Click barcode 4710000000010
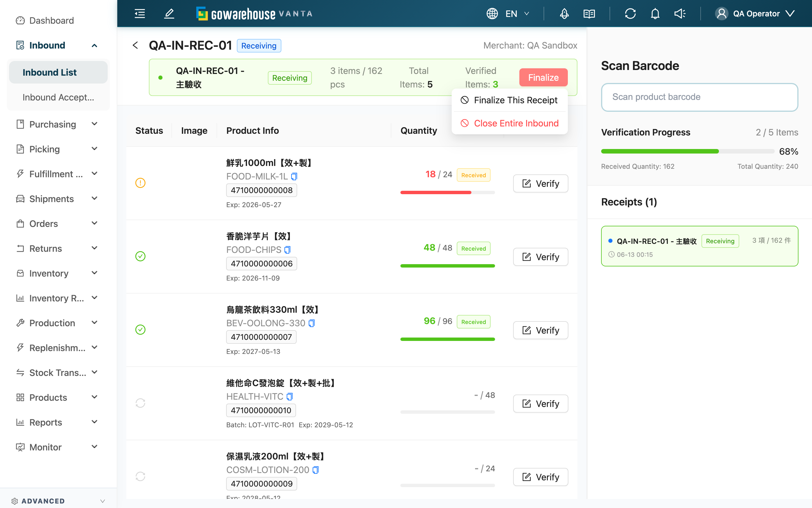This screenshot has width=812, height=508. coord(261,410)
